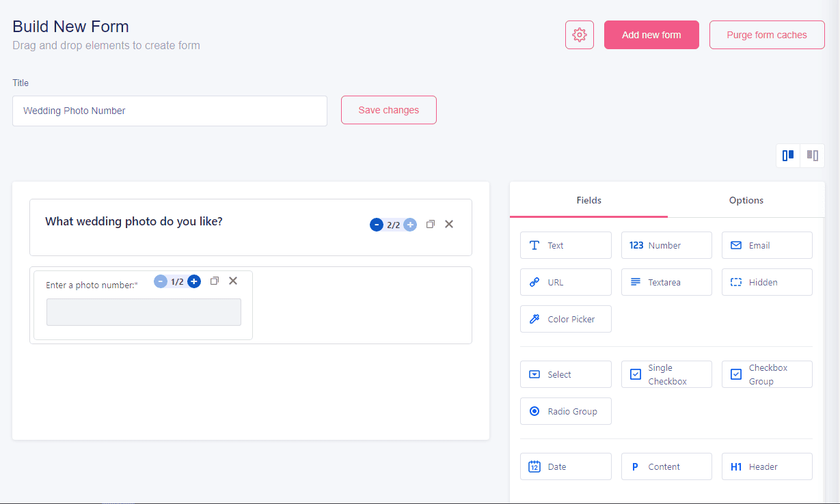
Task: Add a Header element
Action: (767, 466)
